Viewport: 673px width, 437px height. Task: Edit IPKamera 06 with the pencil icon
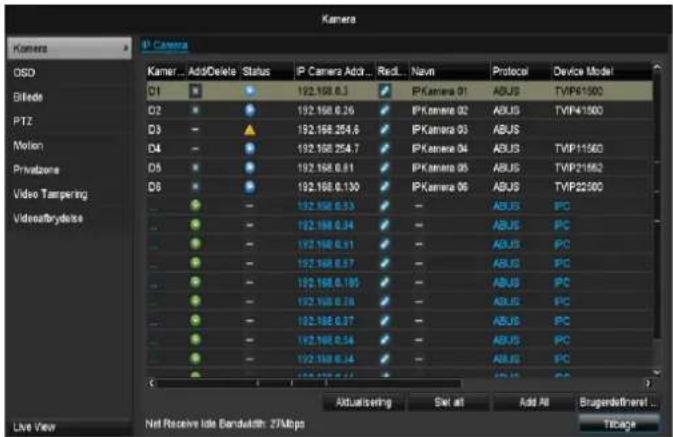[385, 187]
